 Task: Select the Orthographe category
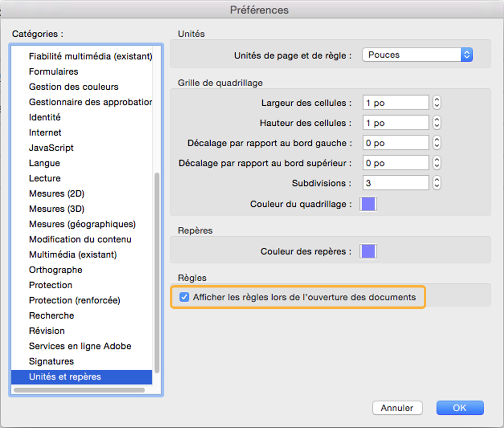click(55, 270)
